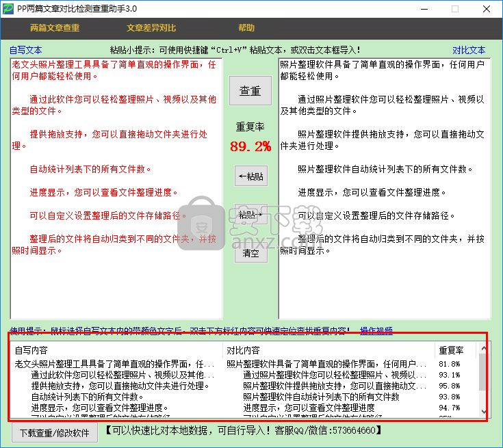The width and height of the screenshot is (503, 448).
Task: Click the 对比内容 column header
Action: [x=328, y=350]
